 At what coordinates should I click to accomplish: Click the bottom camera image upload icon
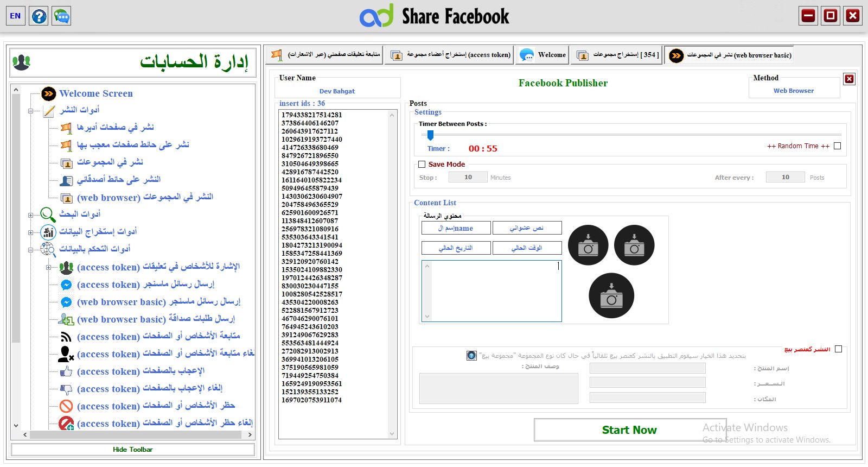click(611, 295)
